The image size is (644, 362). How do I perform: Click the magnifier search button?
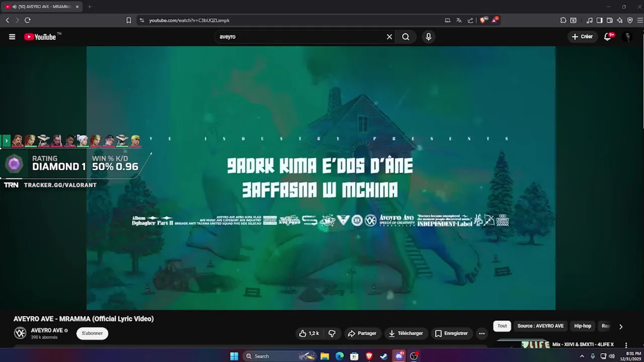click(x=406, y=37)
